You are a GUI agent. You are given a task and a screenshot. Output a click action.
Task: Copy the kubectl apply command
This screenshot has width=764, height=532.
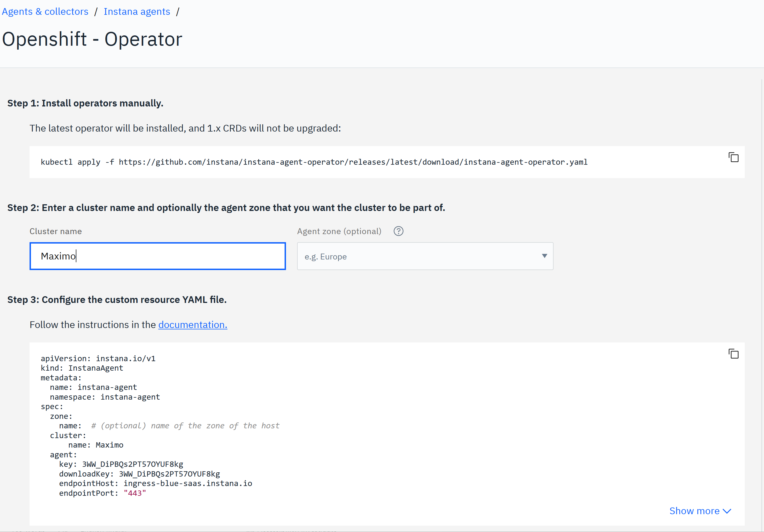[x=733, y=157]
